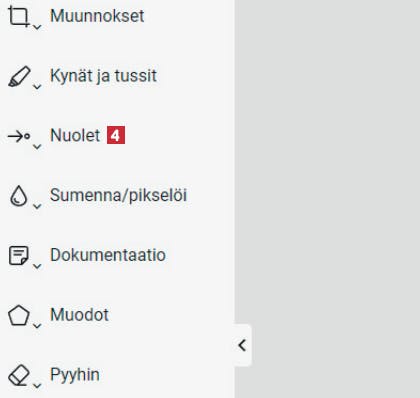
Task: Choose the pentagon shapes icon
Action: [19, 315]
